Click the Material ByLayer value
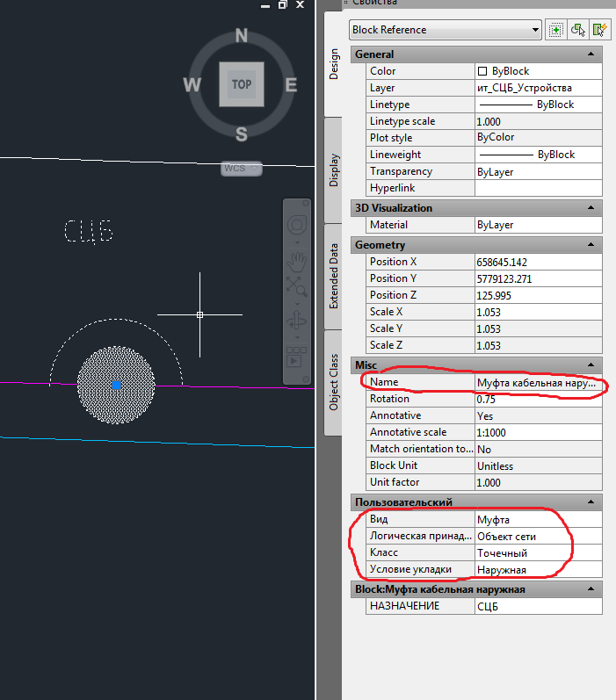The height and width of the screenshot is (700, 616). (x=539, y=225)
